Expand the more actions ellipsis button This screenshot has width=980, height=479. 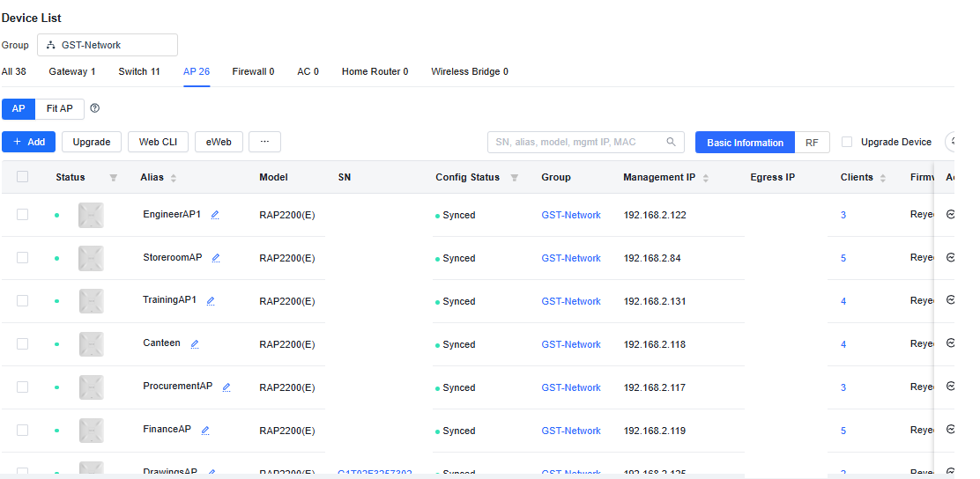pos(264,142)
